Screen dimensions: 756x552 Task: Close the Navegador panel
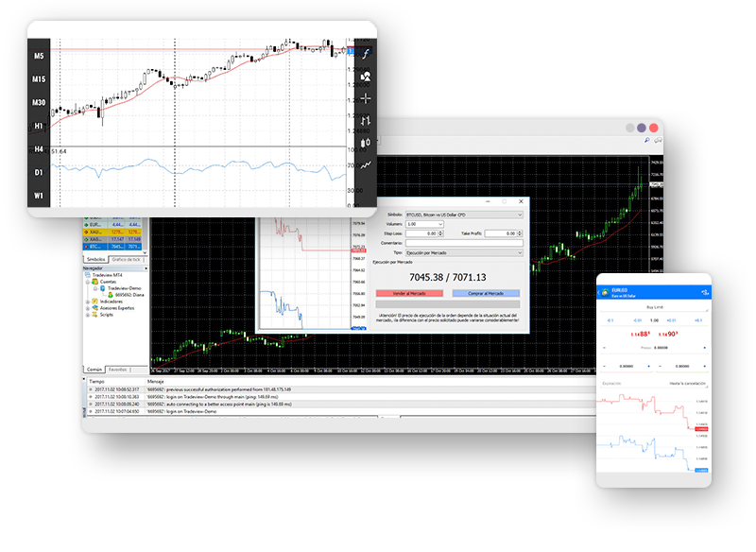146,268
